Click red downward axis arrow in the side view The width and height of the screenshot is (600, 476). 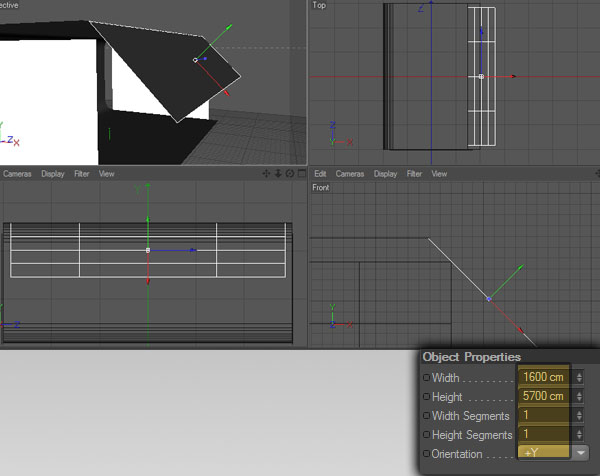(x=148, y=281)
